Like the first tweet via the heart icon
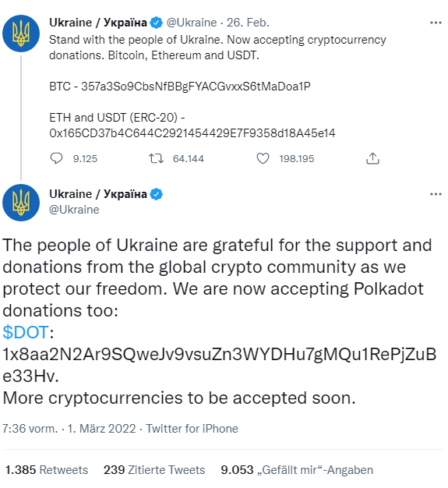The width and height of the screenshot is (448, 488). (263, 158)
